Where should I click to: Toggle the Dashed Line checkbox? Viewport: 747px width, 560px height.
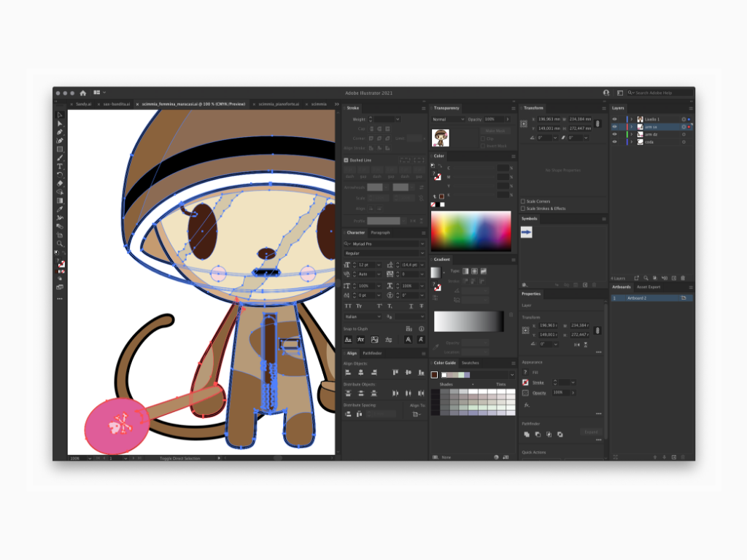coord(347,160)
